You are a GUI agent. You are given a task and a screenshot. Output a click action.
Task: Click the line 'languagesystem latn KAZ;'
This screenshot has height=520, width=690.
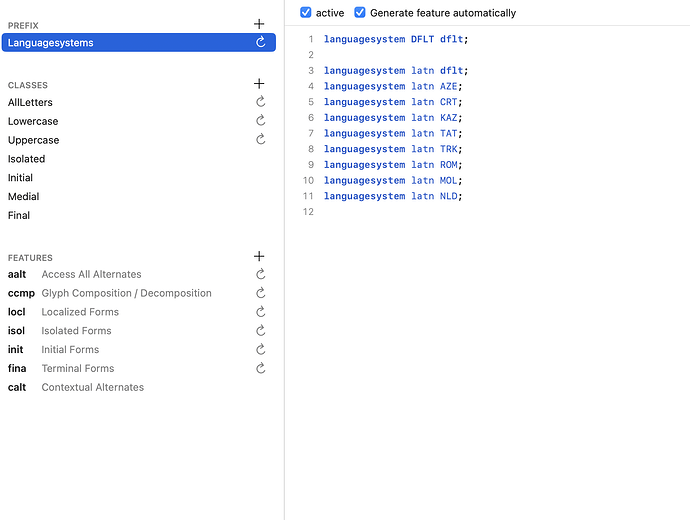click(x=393, y=117)
